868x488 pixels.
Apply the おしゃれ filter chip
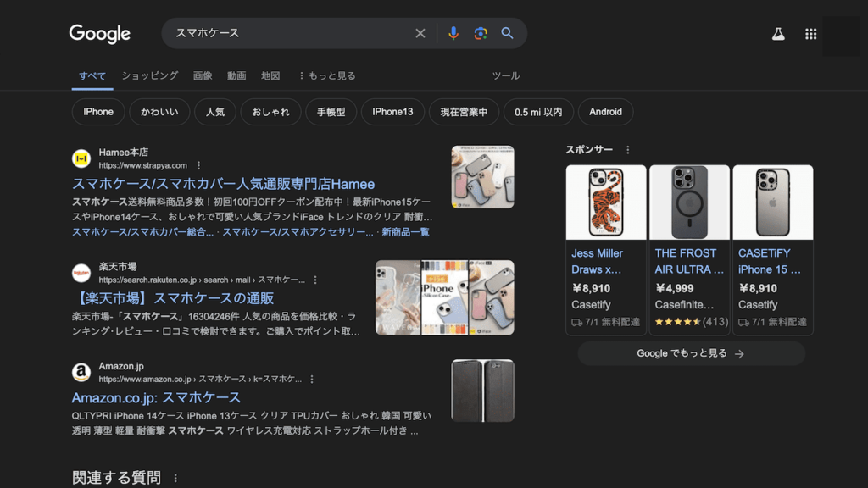[x=270, y=112]
